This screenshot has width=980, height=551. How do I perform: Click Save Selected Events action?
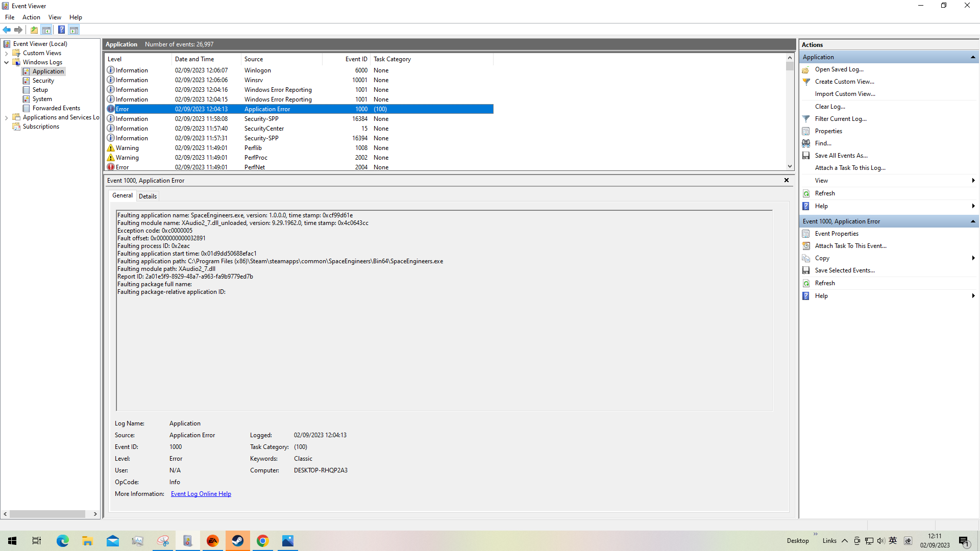pos(845,270)
